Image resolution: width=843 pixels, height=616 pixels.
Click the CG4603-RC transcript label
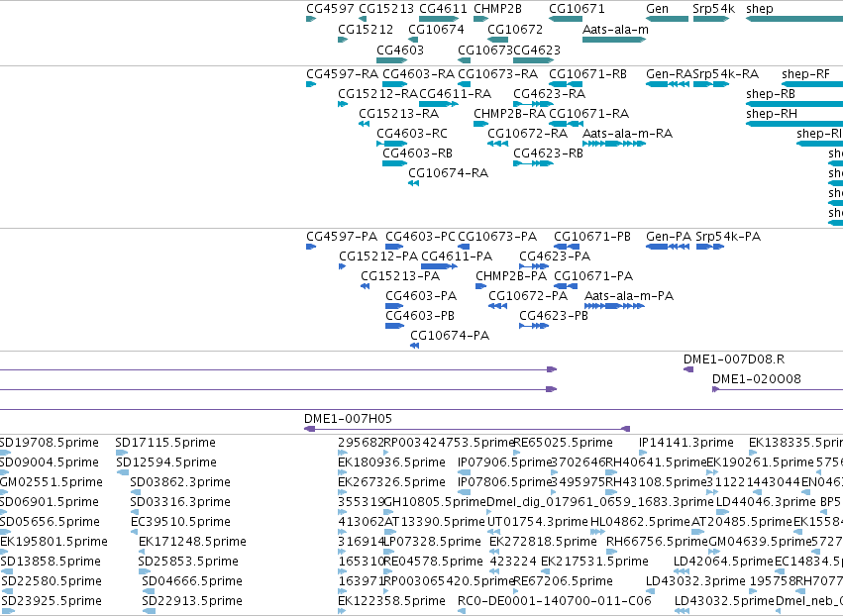click(x=412, y=134)
